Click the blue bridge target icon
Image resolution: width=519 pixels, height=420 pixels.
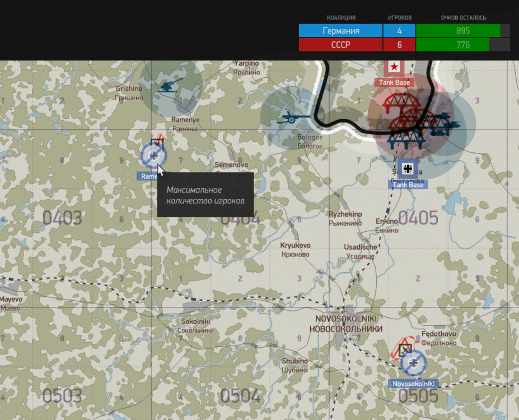click(406, 139)
